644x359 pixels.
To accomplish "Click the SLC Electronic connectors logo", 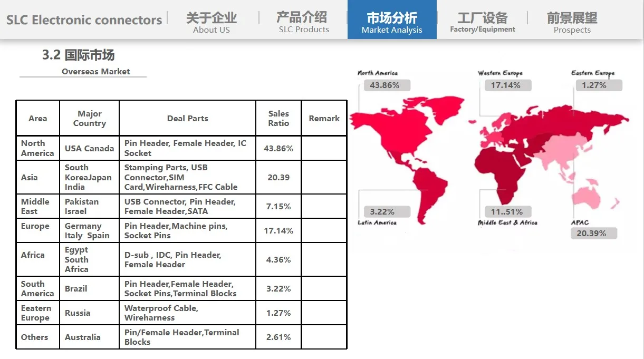I will click(x=83, y=20).
